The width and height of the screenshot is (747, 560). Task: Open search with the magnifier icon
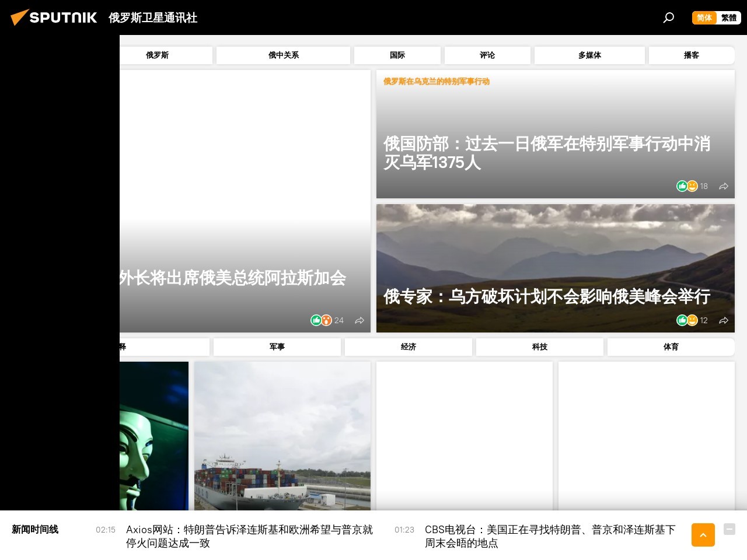668,17
